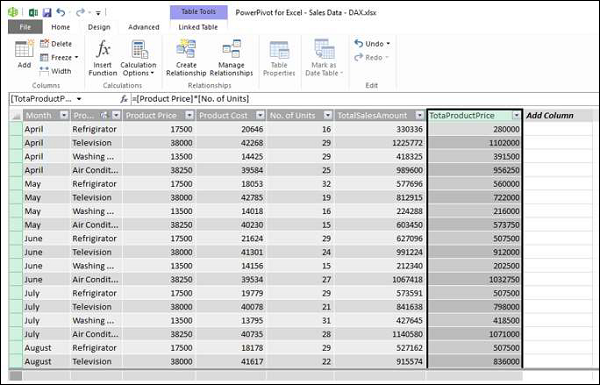Open the File menu
Viewport: 600px width, 385px height.
click(x=25, y=27)
